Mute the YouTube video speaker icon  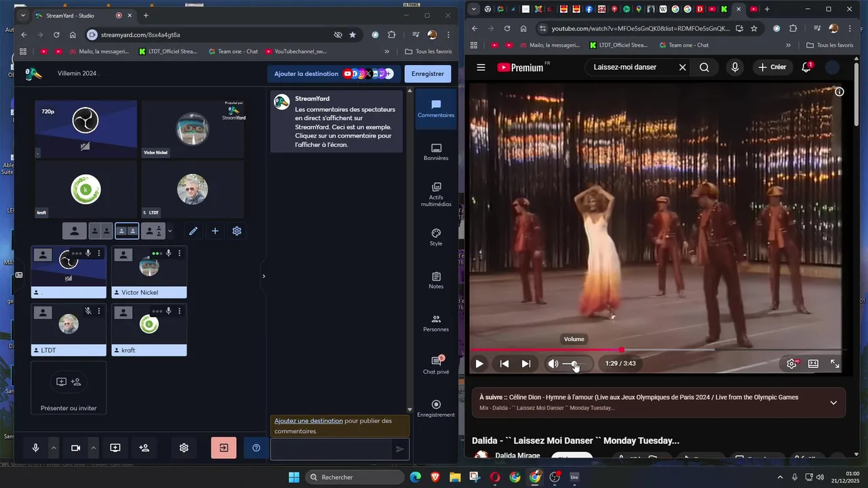[553, 363]
